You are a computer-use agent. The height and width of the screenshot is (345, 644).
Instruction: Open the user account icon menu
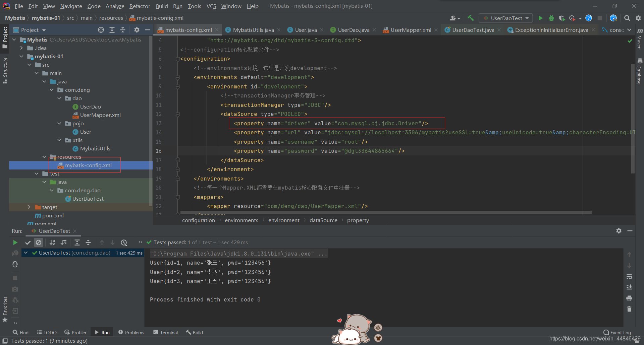pyautogui.click(x=455, y=18)
